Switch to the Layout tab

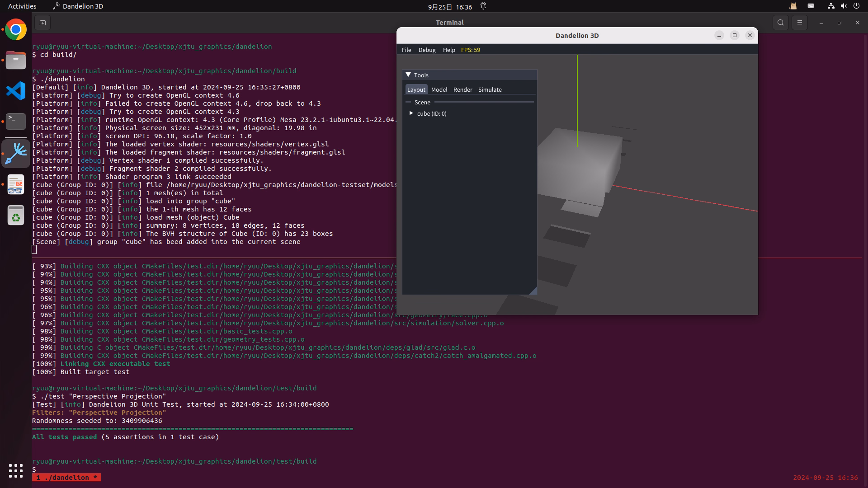pos(416,89)
